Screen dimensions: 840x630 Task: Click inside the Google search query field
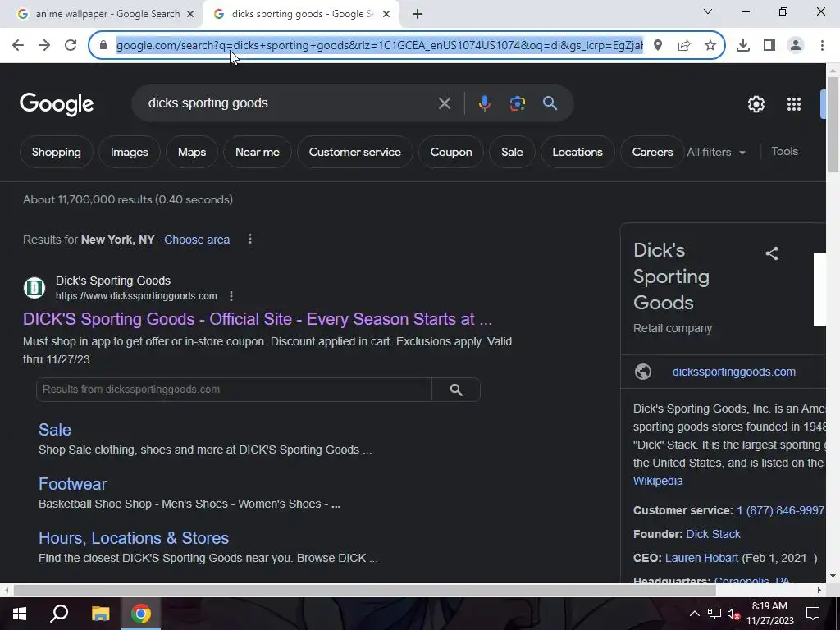click(290, 103)
